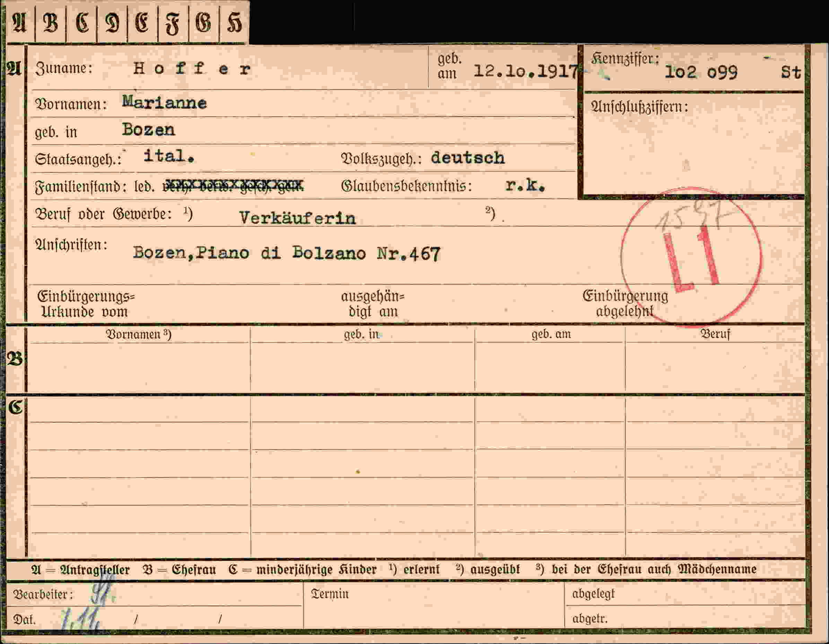Viewport: 829px width, 644px height.
Task: Click the 'Vornamen:' label in section A
Action: click(x=71, y=104)
